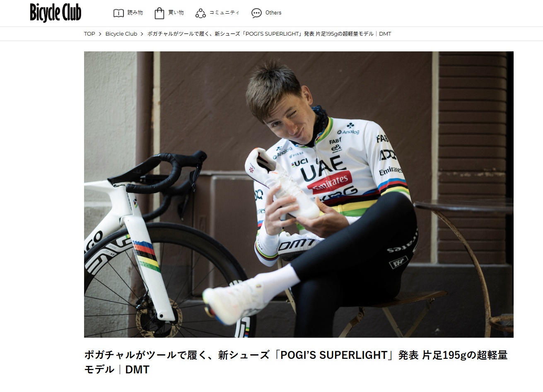Click the Bicycle Club site logo
This screenshot has width=543, height=392.
56,12
